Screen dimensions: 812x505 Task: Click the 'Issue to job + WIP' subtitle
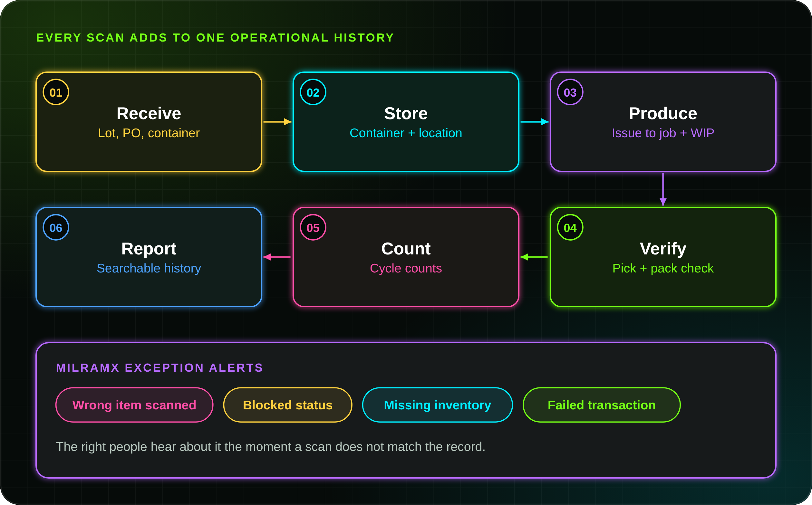[x=663, y=133]
